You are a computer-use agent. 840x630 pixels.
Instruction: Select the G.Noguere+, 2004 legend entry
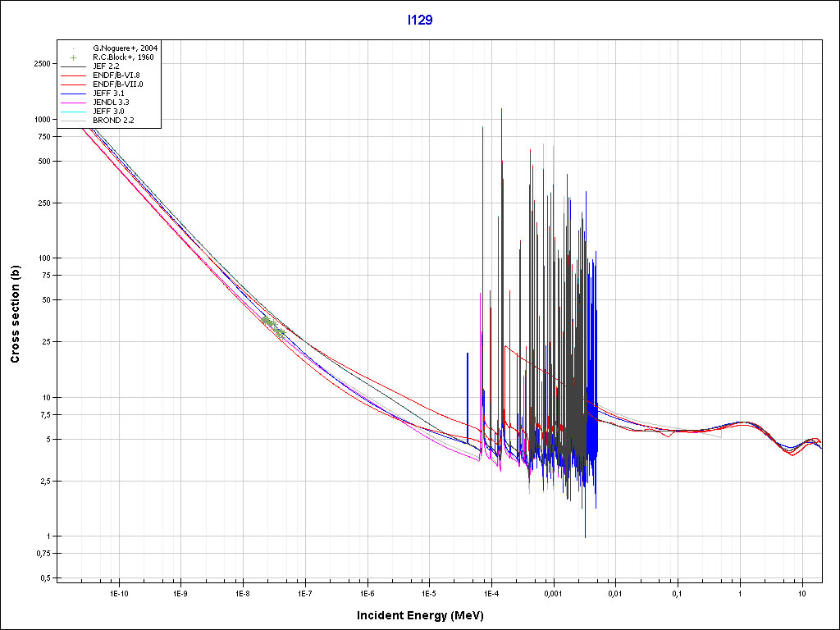126,48
